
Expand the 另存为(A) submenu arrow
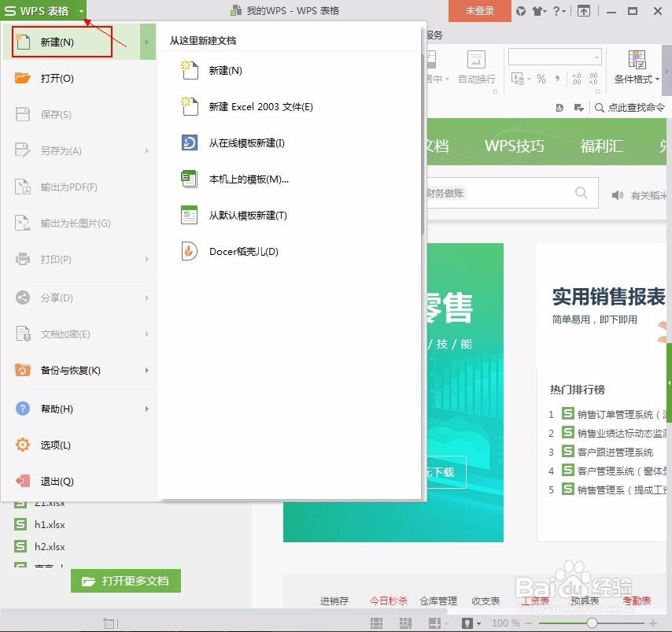[147, 150]
